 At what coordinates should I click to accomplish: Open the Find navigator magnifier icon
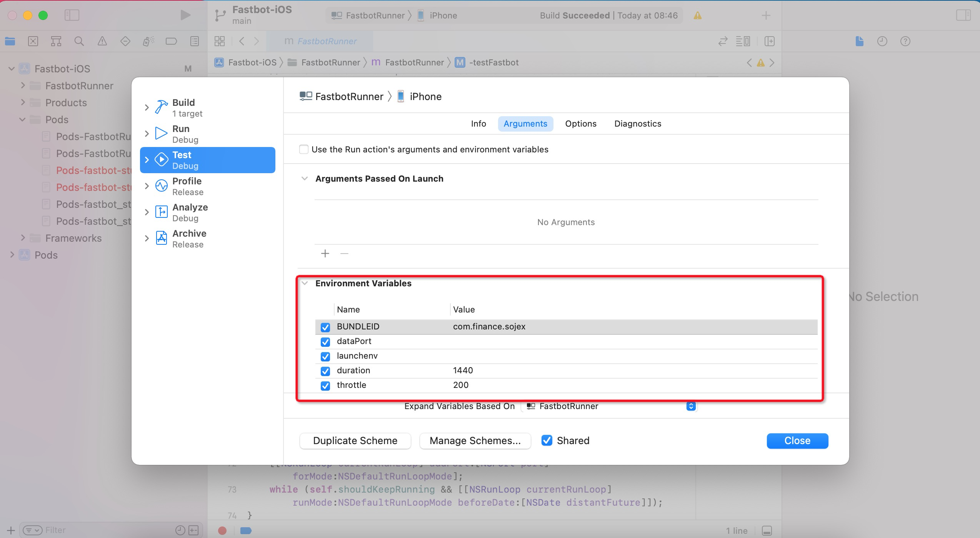coord(79,41)
